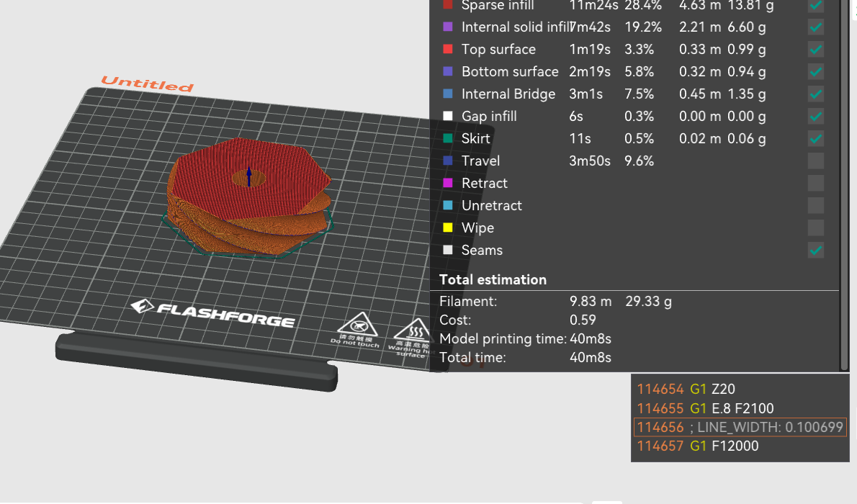Viewport: 857px width, 504px height.
Task: Select the "Internal Bridge" legend label
Action: [508, 94]
